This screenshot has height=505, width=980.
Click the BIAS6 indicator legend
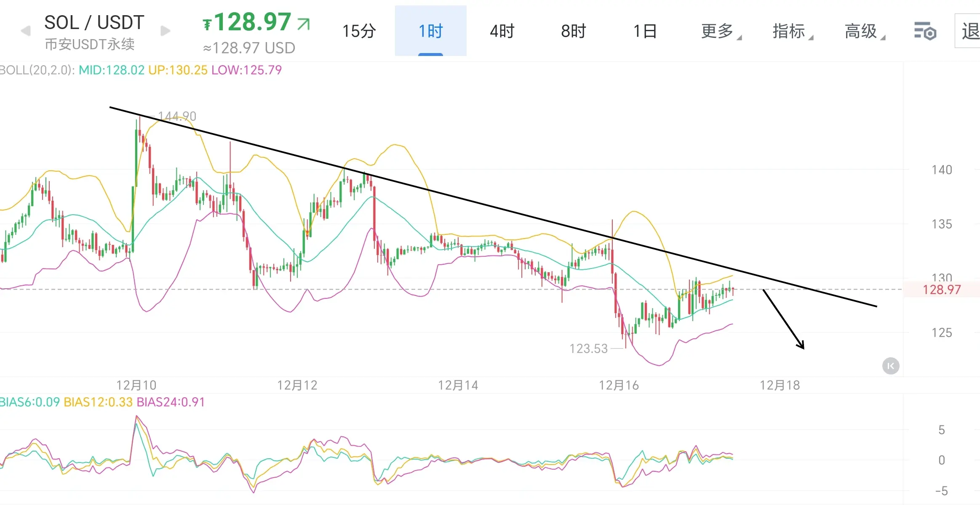(x=29, y=402)
